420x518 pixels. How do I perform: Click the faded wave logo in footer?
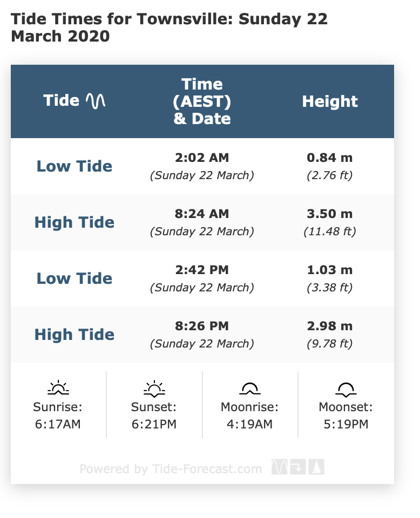click(x=280, y=468)
